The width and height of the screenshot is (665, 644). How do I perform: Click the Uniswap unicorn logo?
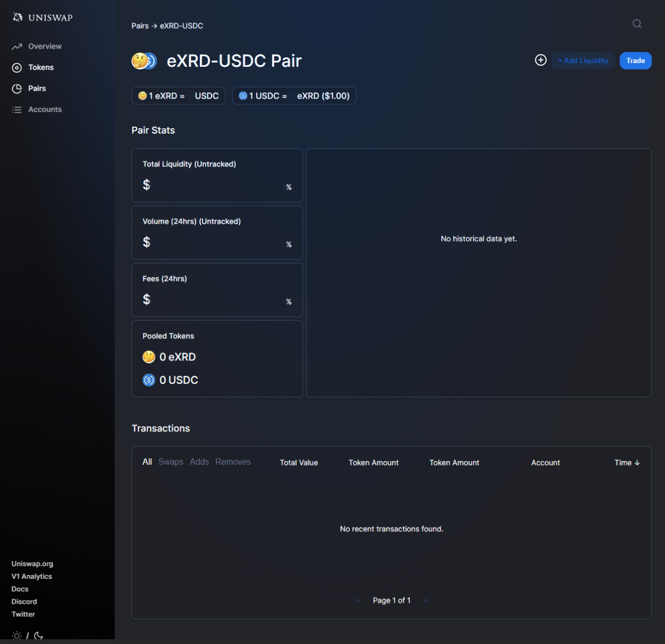[x=16, y=16]
